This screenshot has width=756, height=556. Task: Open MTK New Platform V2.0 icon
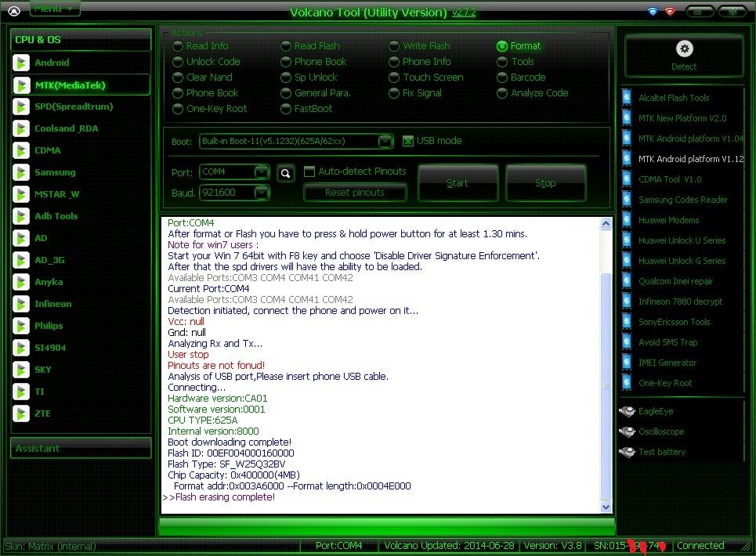627,117
